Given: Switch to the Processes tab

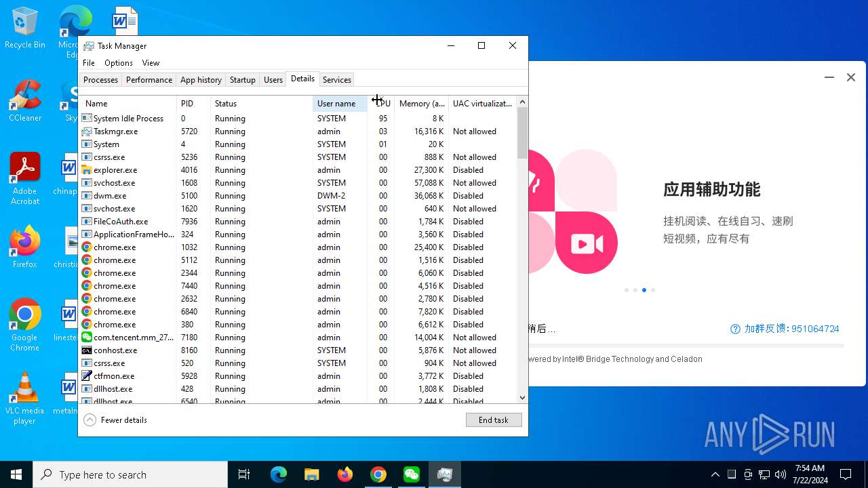Looking at the screenshot, I should click(x=100, y=80).
